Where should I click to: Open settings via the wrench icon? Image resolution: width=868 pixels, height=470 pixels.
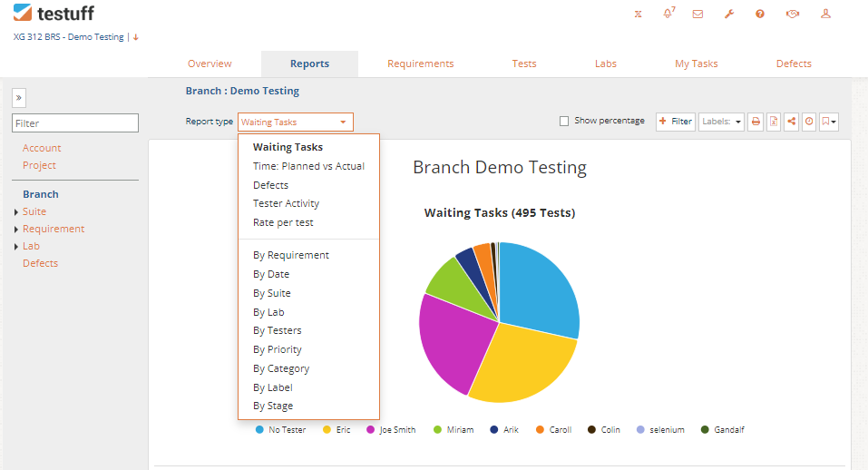[x=729, y=14]
